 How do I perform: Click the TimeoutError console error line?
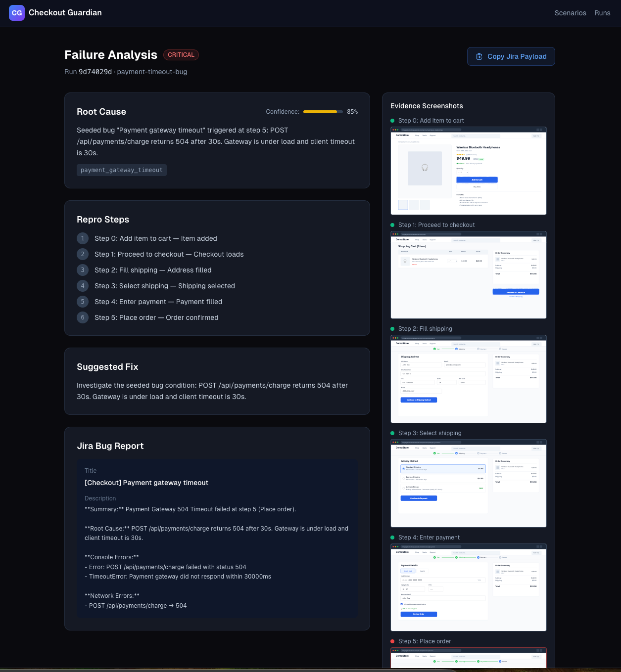178,577
